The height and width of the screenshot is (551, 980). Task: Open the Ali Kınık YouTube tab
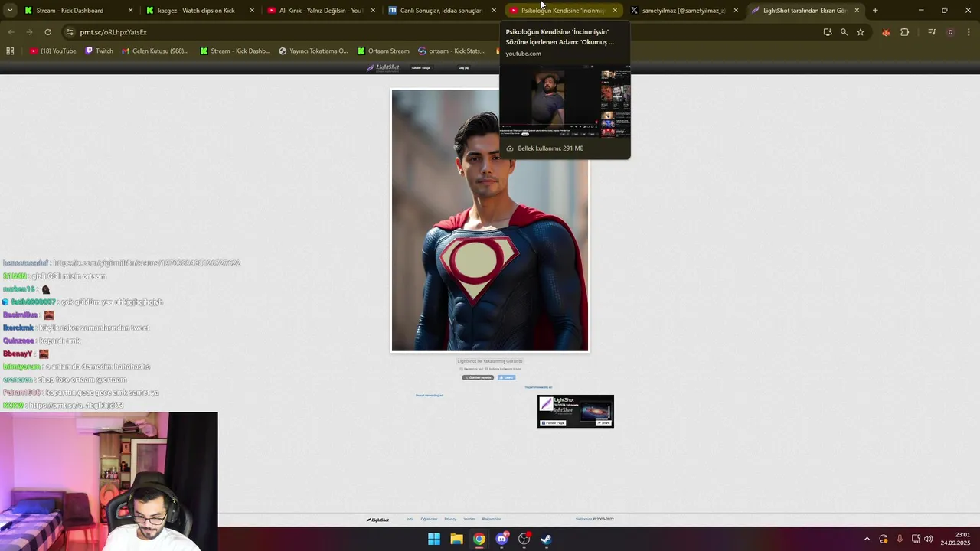321,11
